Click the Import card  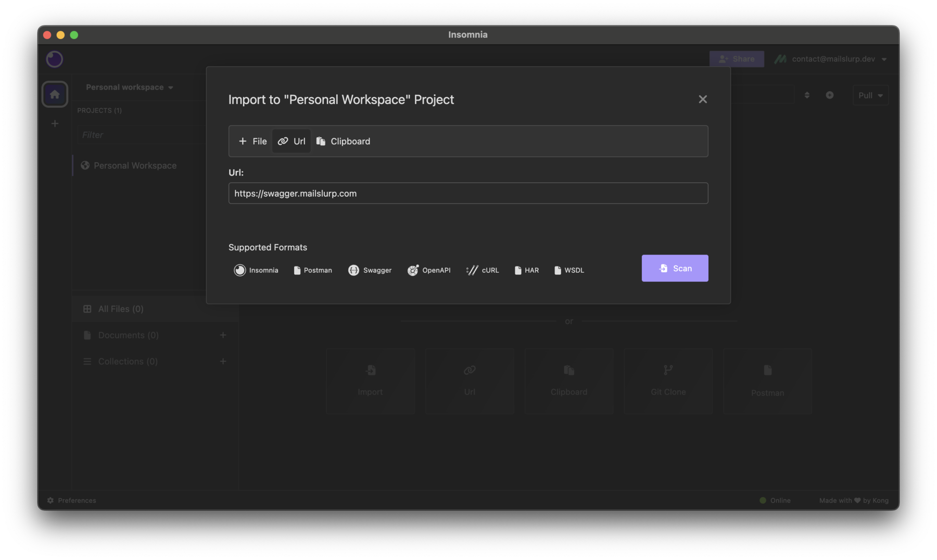[370, 381]
